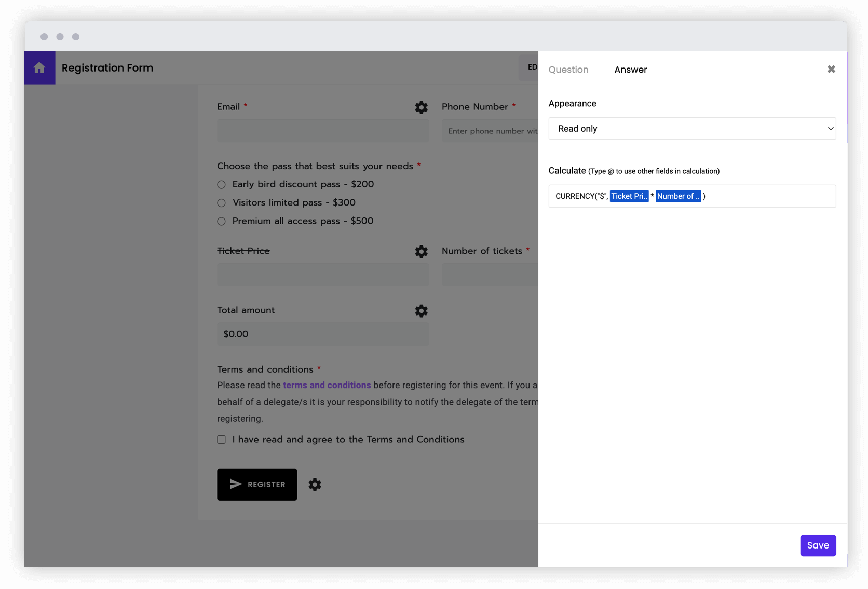868x589 pixels.
Task: Open the Register button settings gear
Action: [x=315, y=484]
